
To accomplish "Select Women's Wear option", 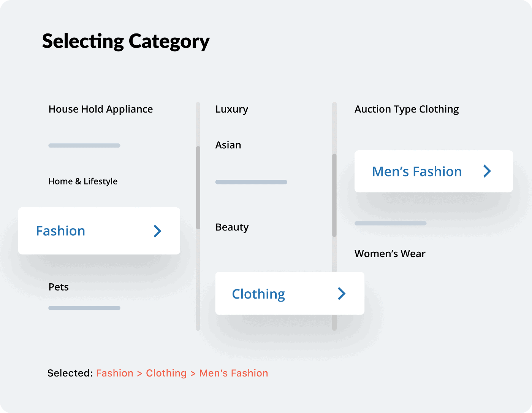I will click(x=390, y=254).
